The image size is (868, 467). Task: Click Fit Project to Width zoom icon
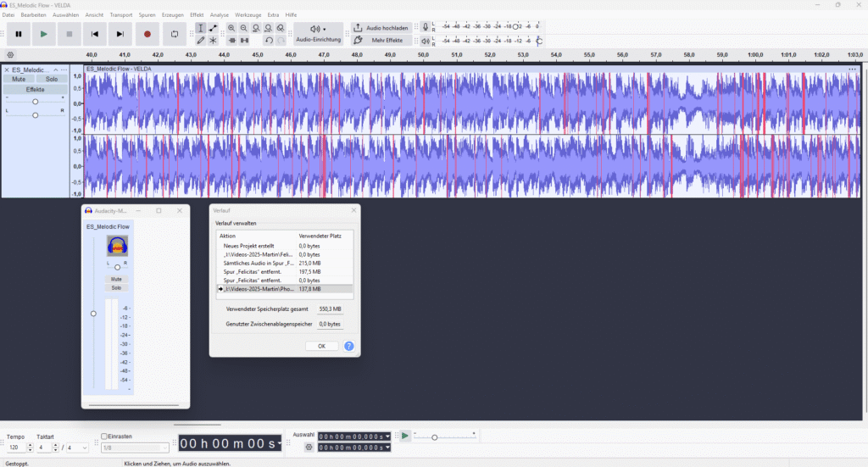tap(268, 28)
